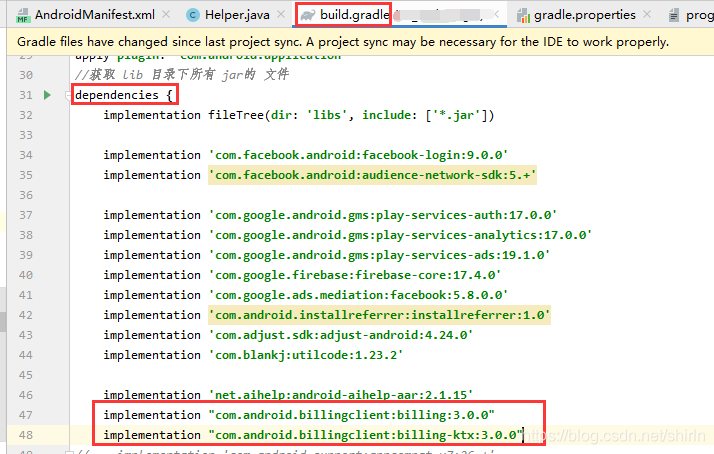This screenshot has width=714, height=454.
Task: Click the gradle.properties file icon
Action: click(523, 15)
